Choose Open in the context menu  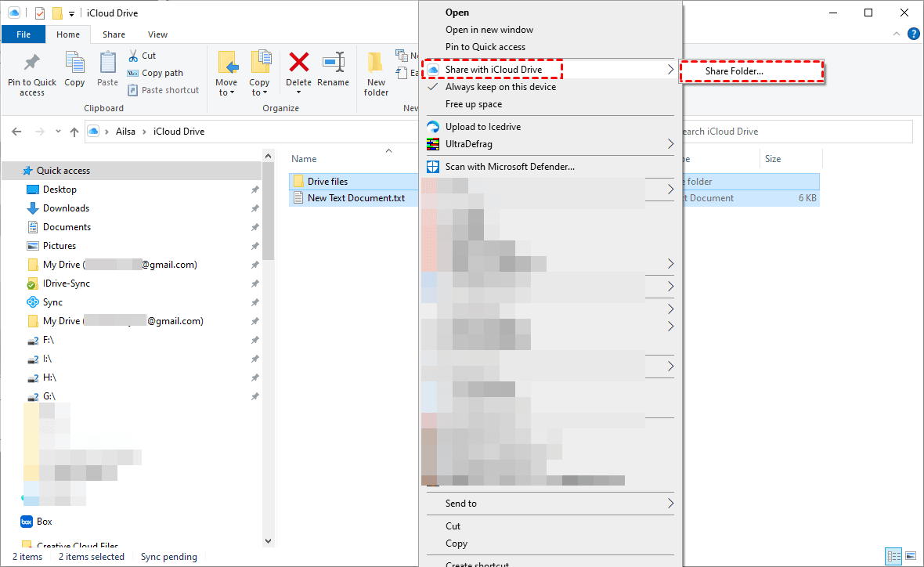coord(457,13)
